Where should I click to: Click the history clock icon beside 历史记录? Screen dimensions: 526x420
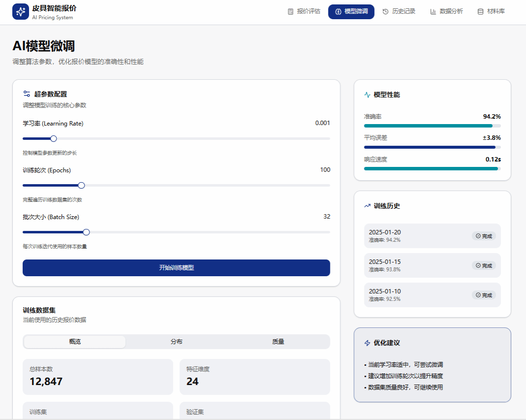[x=386, y=11]
